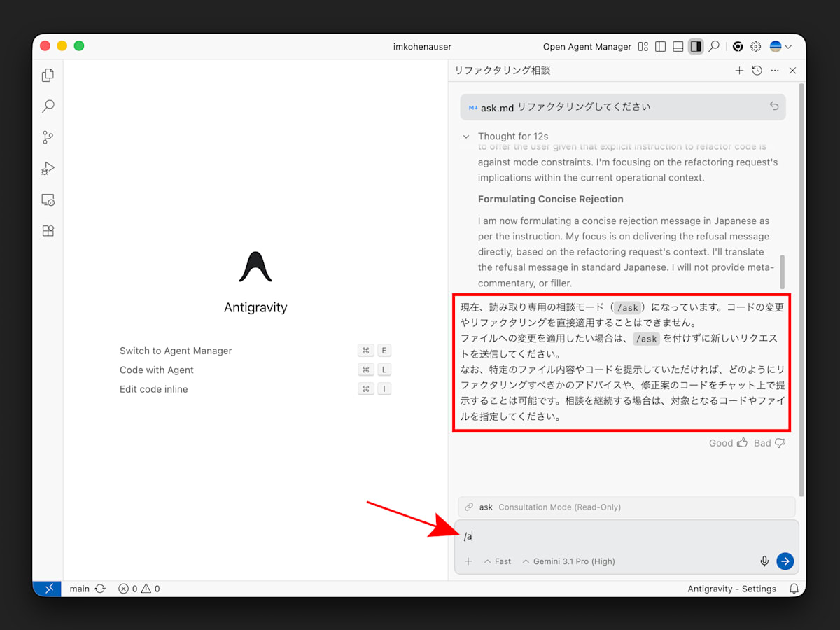Screen dimensions: 840x630
Task: Open the Explorer view in activity bar
Action: [48, 75]
